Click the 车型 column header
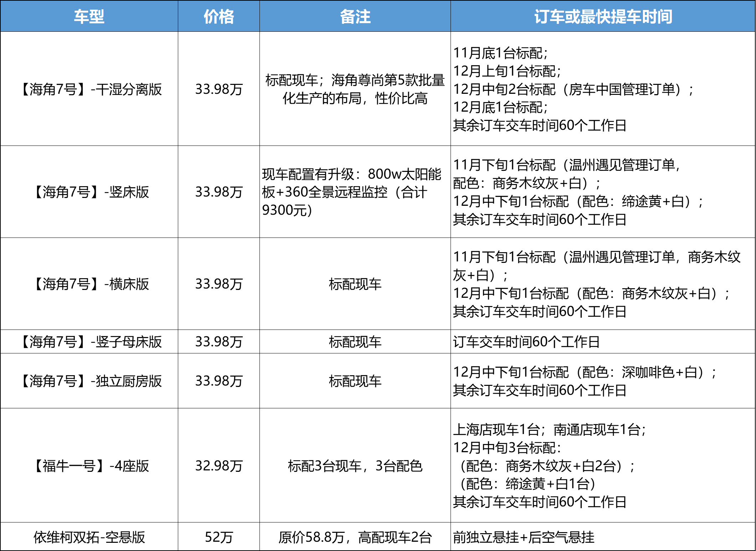 point(89,16)
